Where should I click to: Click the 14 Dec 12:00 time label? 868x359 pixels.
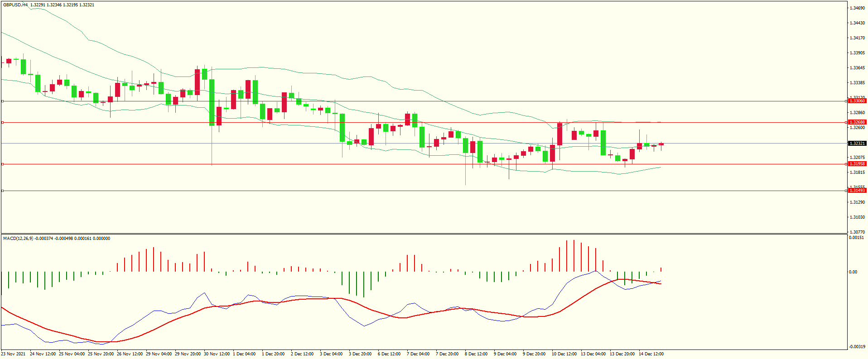[651, 354]
